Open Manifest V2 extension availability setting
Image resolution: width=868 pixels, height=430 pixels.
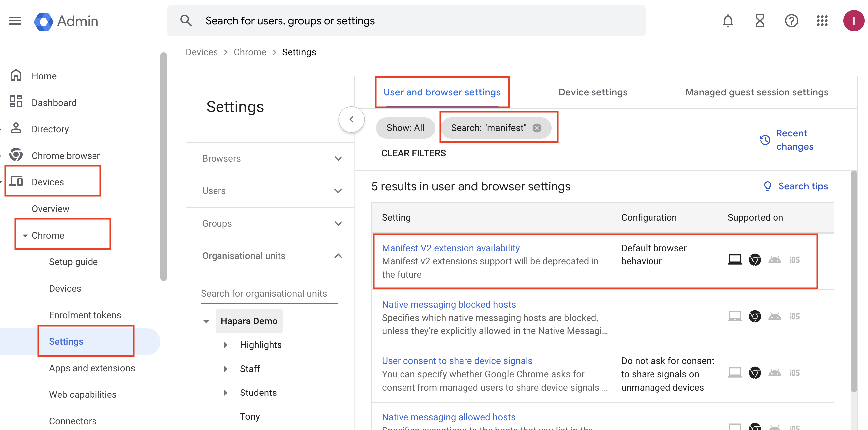click(x=451, y=248)
